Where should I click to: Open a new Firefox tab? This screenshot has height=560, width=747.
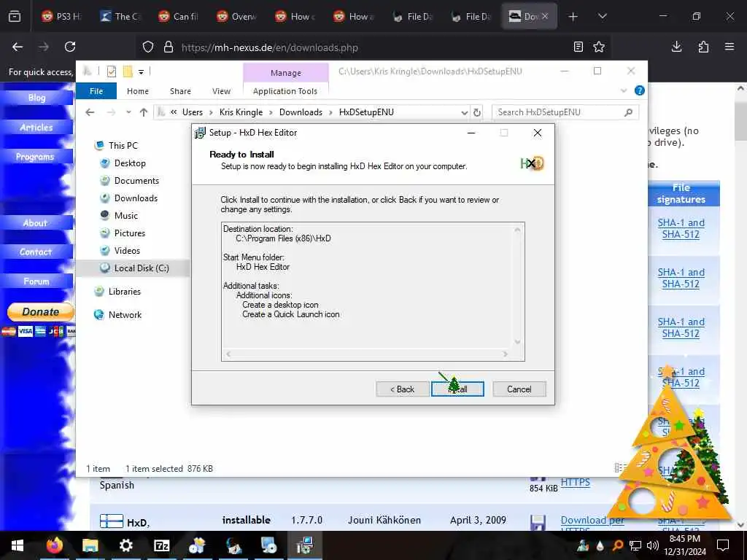[x=573, y=17]
